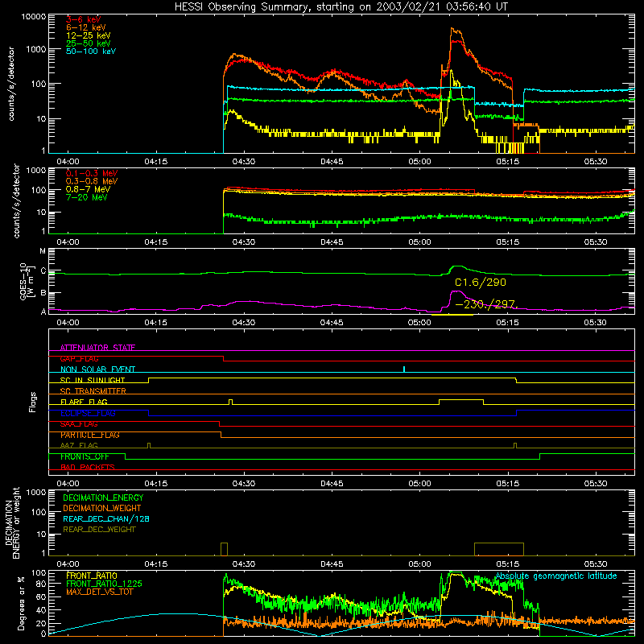The width and height of the screenshot is (644, 644).
Task: Select the ATTENUATOR_STATE flag label
Action: point(97,348)
